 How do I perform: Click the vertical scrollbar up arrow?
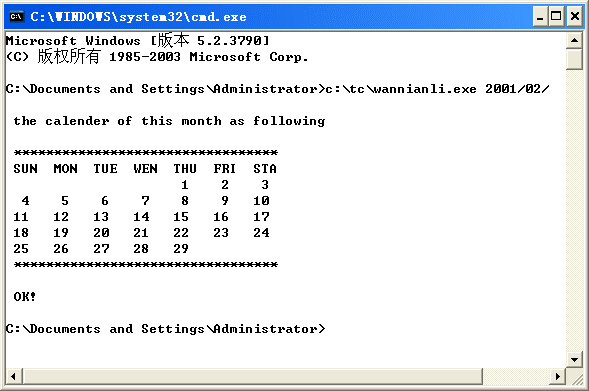[574, 40]
